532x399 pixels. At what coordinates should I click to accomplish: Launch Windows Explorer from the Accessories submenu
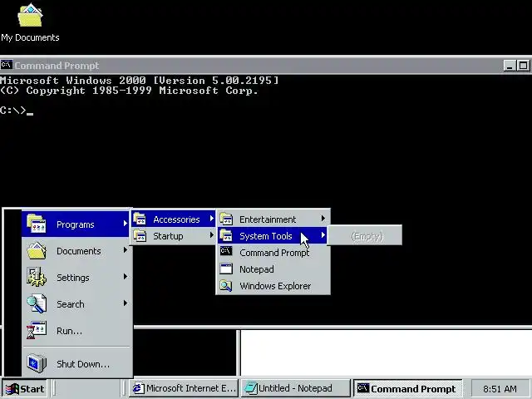(x=273, y=286)
